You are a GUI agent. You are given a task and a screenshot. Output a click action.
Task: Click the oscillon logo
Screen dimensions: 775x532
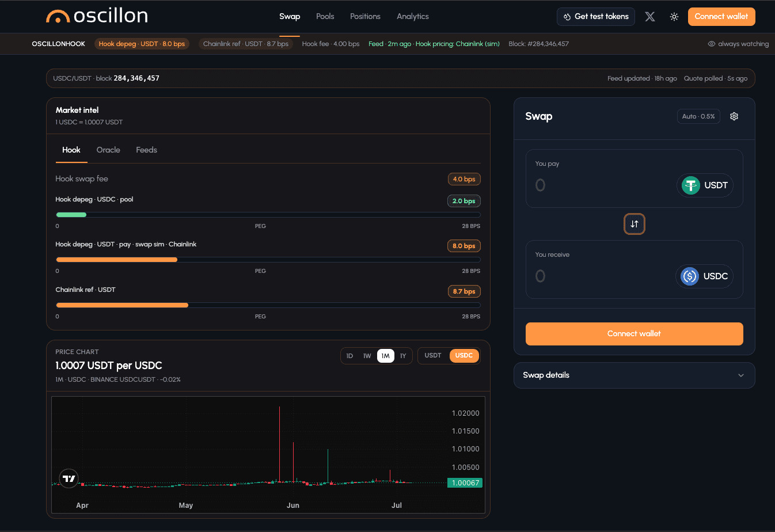pyautogui.click(x=97, y=16)
